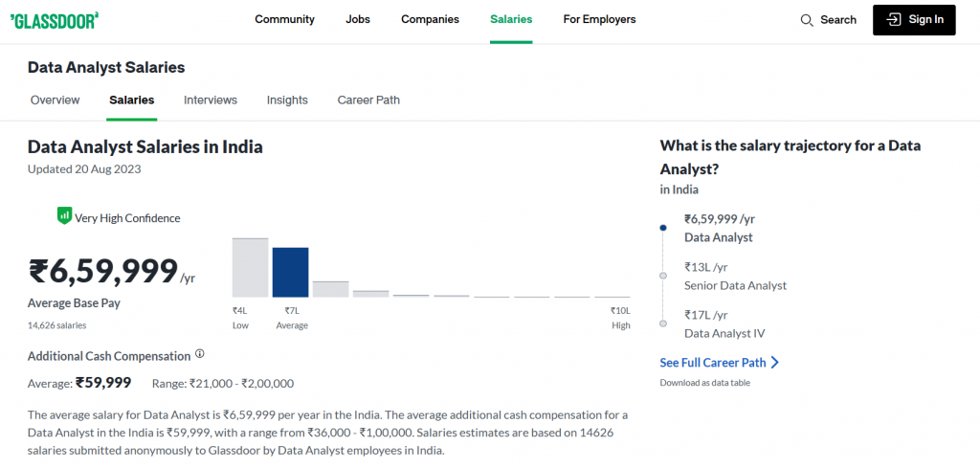The height and width of the screenshot is (468, 980).
Task: Click the third histogram bar next to the blue one
Action: click(330, 289)
